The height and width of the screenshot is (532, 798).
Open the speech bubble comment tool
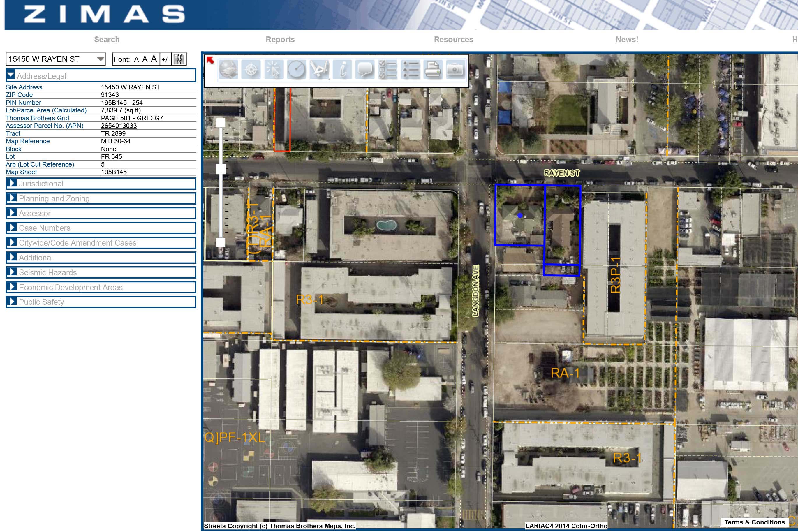point(365,70)
